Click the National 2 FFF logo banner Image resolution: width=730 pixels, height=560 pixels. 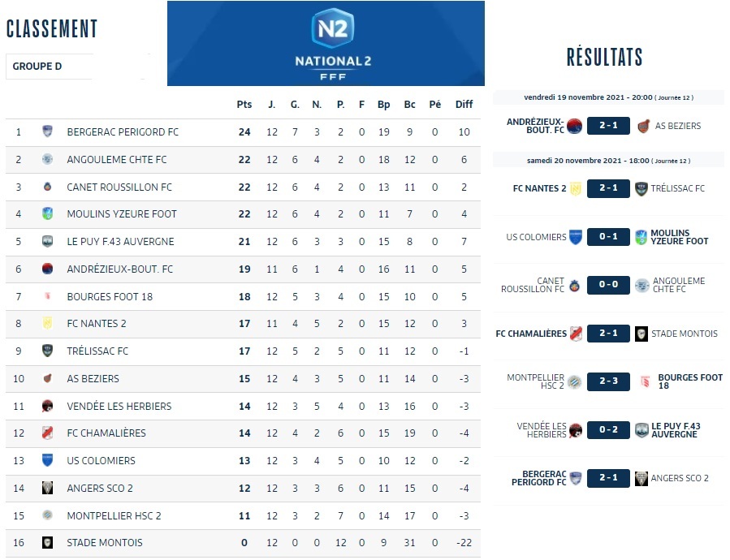click(326, 44)
